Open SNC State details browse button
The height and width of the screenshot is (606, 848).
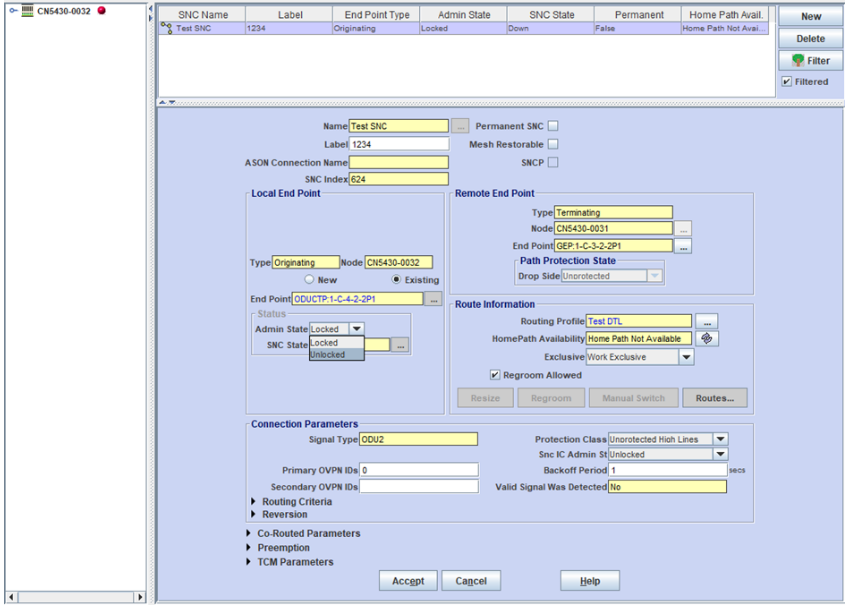[x=400, y=345]
